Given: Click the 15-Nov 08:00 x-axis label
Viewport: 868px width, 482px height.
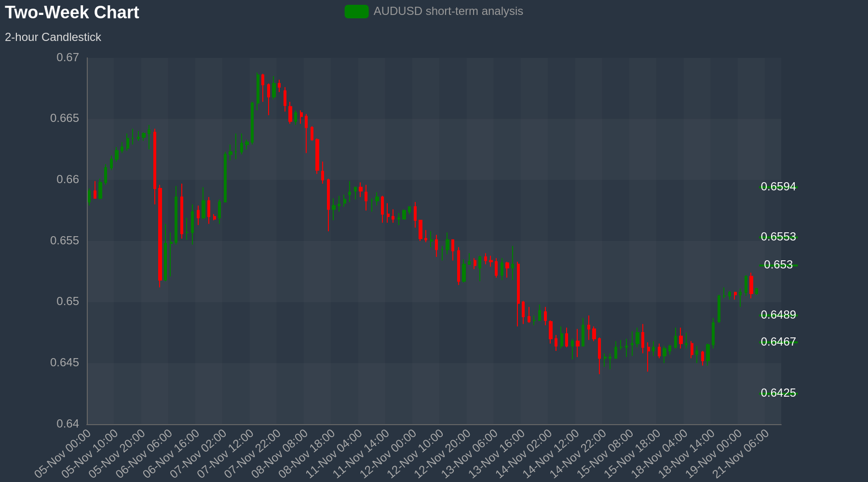Looking at the screenshot, I should 605,454.
